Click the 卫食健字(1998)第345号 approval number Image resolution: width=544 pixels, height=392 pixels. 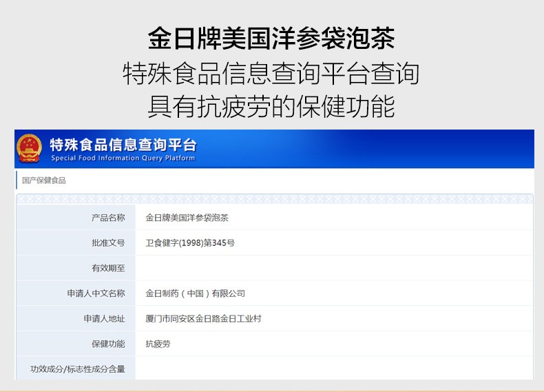coord(190,243)
